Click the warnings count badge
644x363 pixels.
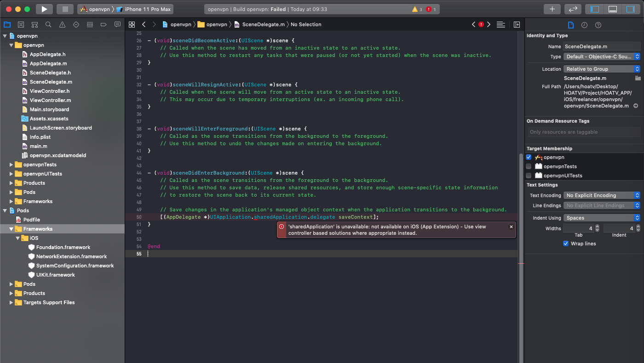pyautogui.click(x=417, y=9)
